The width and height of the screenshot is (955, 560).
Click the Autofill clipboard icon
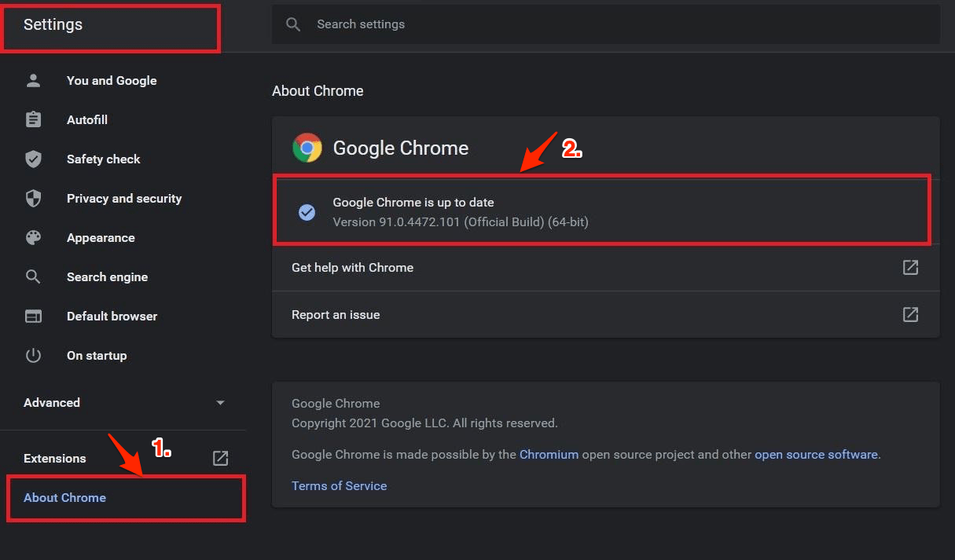[x=33, y=119]
